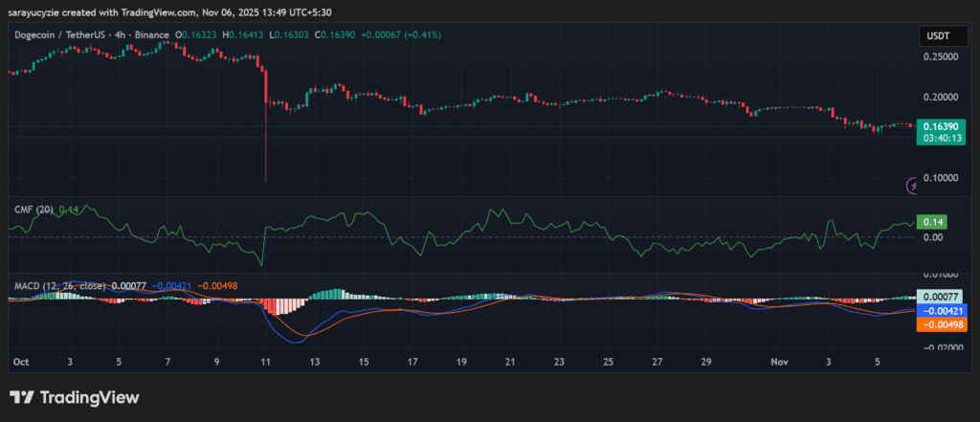Click the long red wick candle on Oct 11
This screenshot has height=422, width=980.
[265, 144]
